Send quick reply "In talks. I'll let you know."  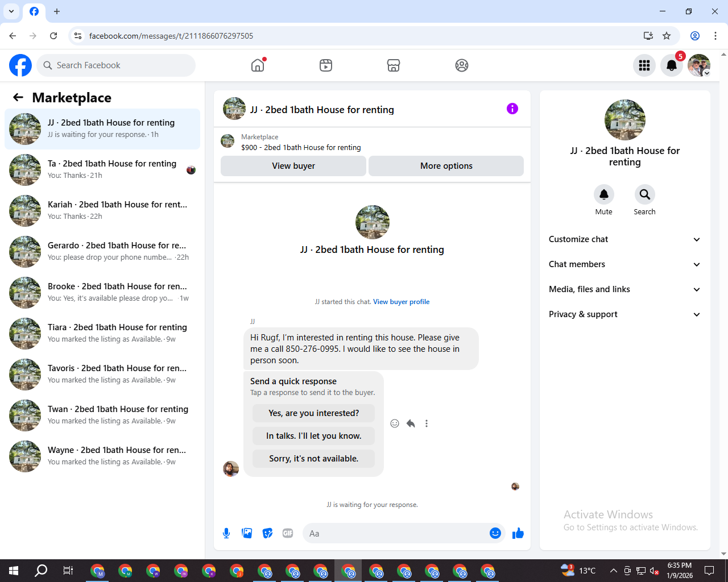coord(314,436)
